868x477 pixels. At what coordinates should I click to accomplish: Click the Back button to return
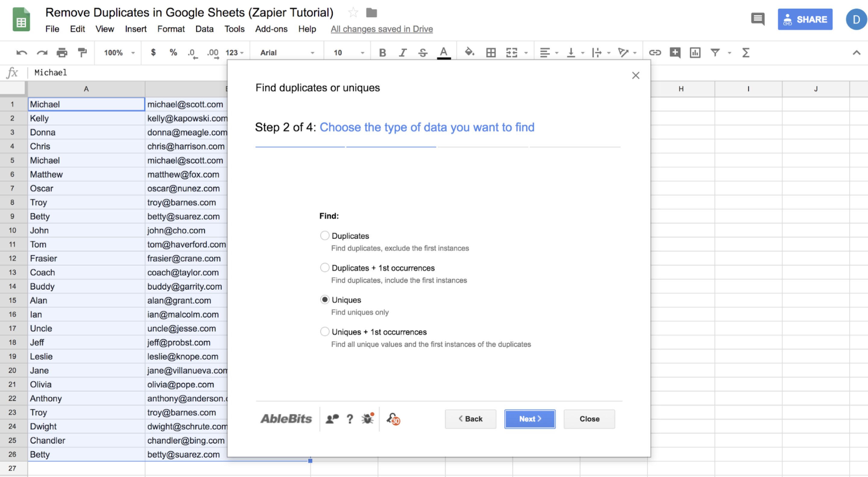tap(470, 419)
